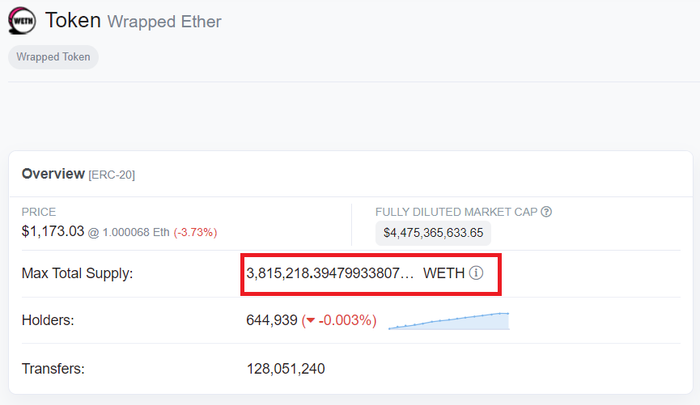Click the $4,475,365,633.65 market cap value
This screenshot has width=700, height=405.
coord(433,233)
